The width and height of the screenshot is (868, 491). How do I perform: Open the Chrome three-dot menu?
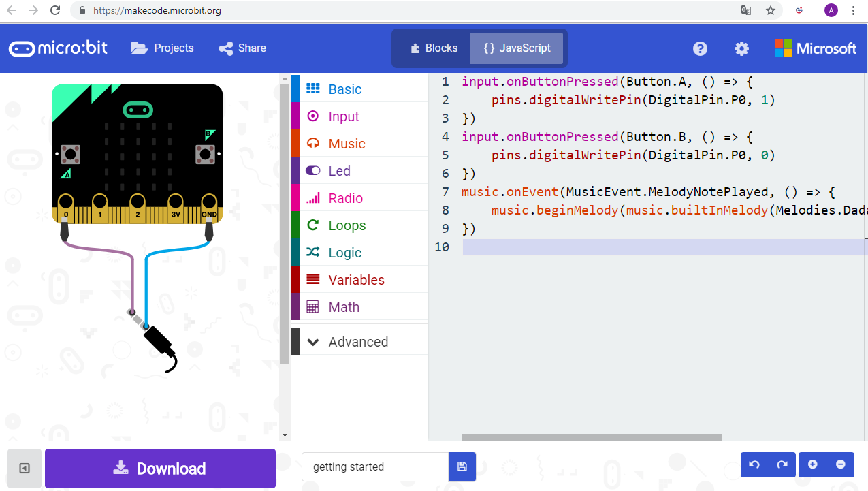[x=854, y=10]
